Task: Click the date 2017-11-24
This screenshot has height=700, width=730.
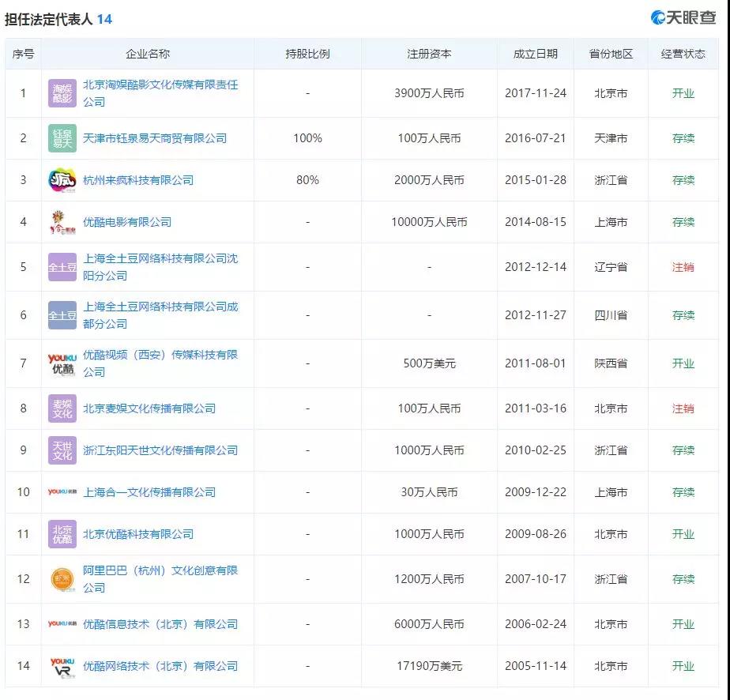Action: coord(536,93)
